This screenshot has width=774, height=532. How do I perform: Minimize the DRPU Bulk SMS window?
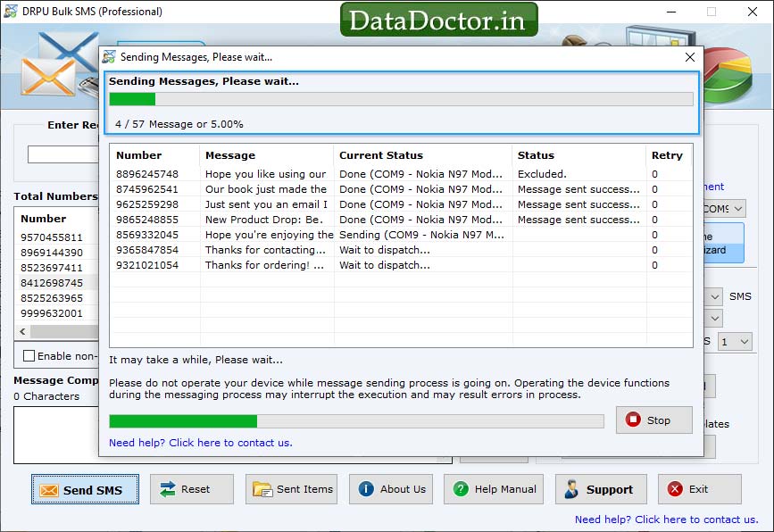click(x=671, y=12)
